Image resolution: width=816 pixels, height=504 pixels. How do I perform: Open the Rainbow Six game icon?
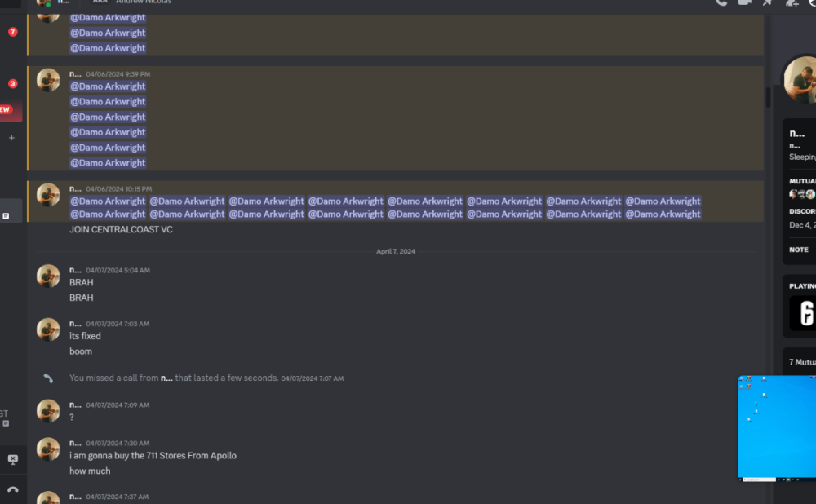coord(804,313)
